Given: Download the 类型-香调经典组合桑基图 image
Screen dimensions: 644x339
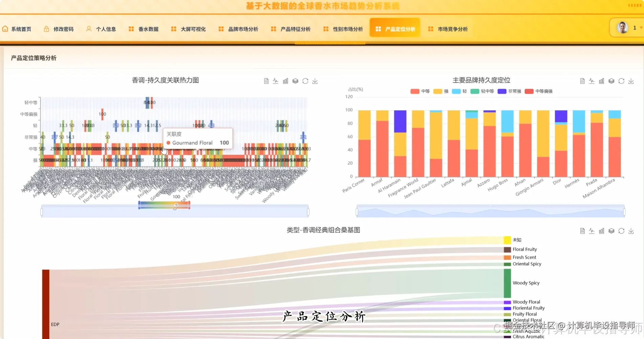Looking at the screenshot, I should [631, 231].
